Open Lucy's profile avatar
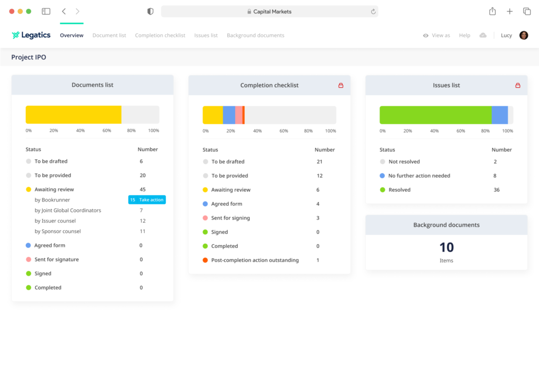This screenshot has height=392, width=539. 523,35
